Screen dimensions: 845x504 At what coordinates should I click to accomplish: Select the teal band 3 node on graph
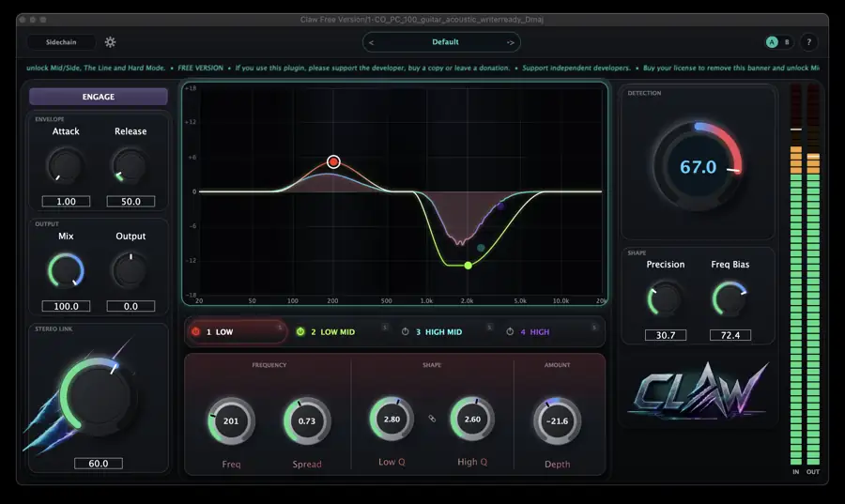pyautogui.click(x=481, y=248)
